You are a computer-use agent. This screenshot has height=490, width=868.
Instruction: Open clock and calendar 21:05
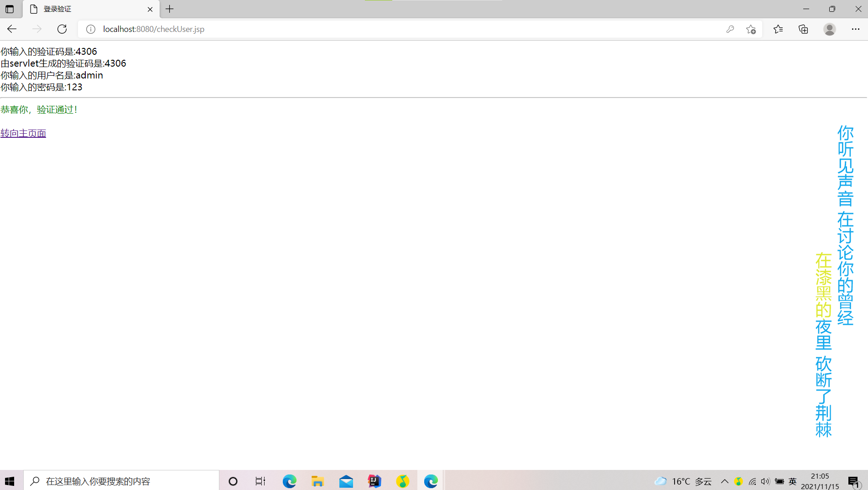click(820, 481)
